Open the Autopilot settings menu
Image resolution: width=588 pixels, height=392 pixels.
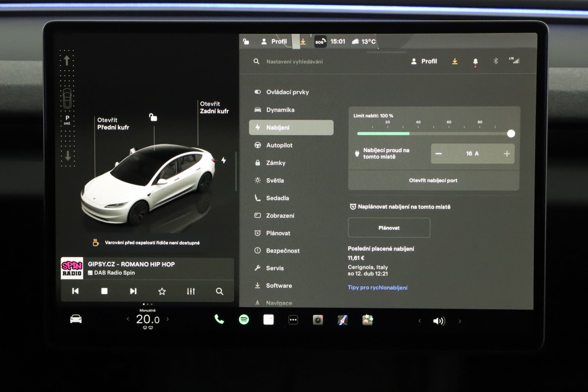coord(279,145)
